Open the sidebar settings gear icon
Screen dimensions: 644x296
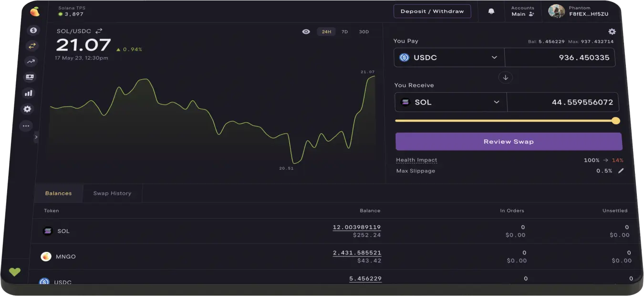pos(27,109)
